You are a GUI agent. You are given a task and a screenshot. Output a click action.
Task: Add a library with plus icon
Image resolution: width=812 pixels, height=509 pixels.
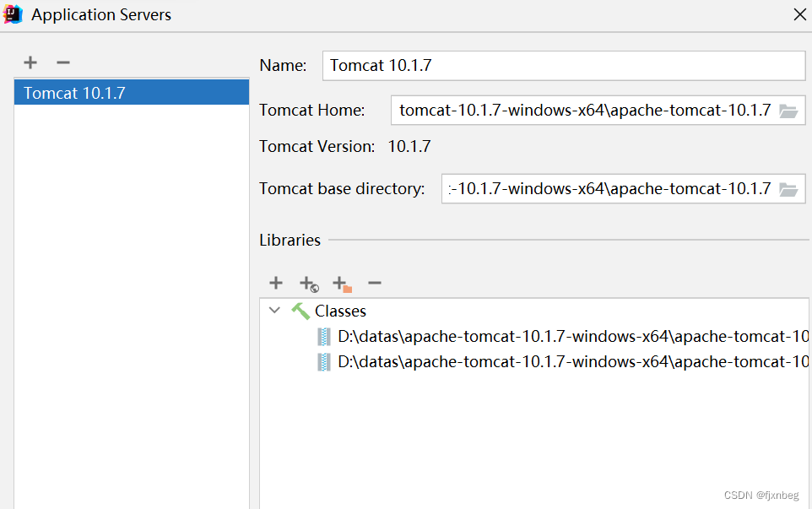pos(276,283)
